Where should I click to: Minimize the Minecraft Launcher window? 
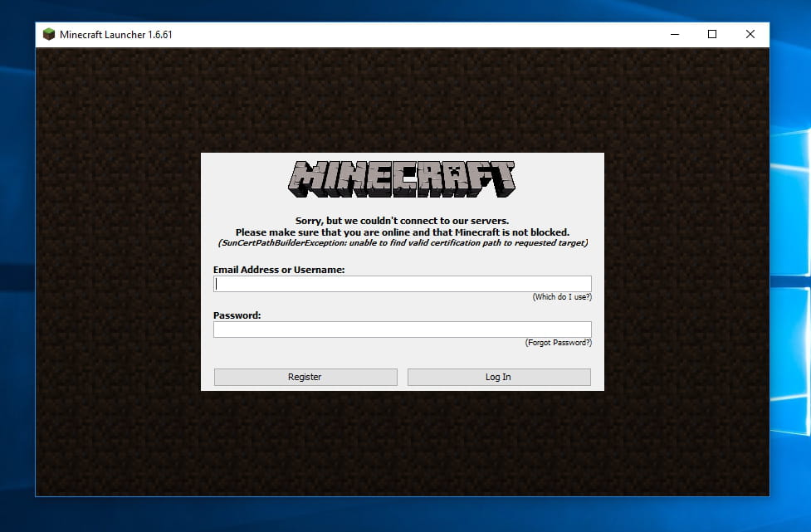pyautogui.click(x=673, y=35)
